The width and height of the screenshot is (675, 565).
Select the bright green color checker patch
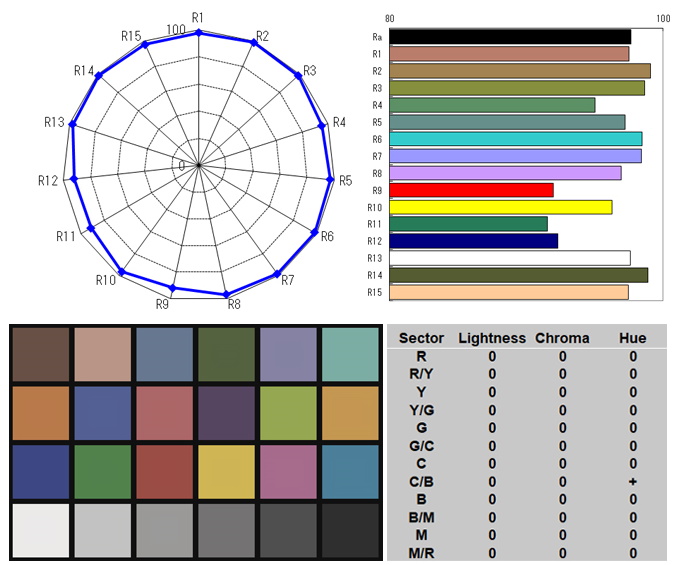(x=102, y=472)
